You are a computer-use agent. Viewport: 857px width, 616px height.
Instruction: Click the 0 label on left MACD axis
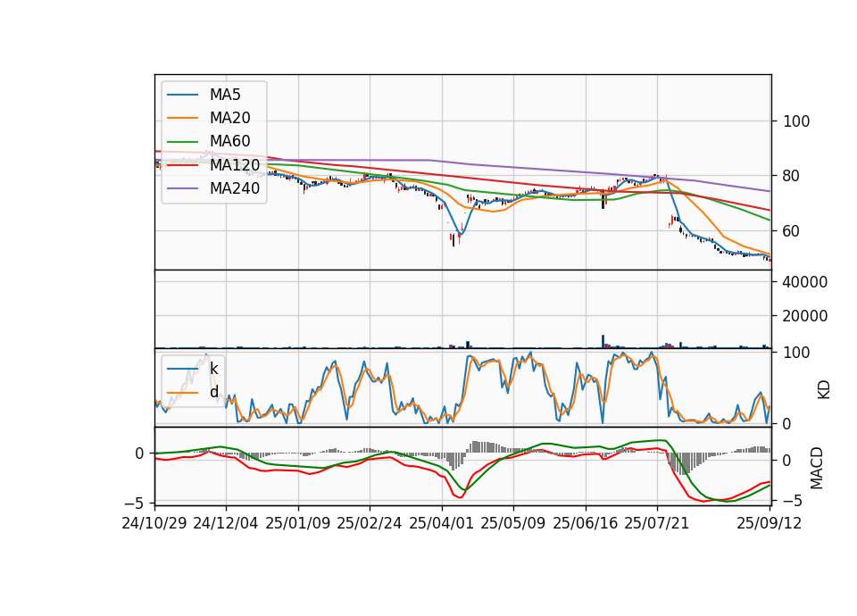pos(139,454)
